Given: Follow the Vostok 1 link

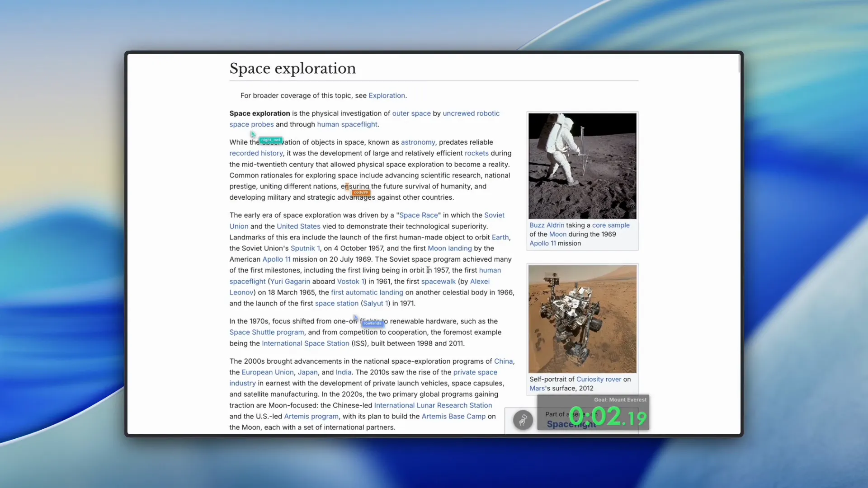Looking at the screenshot, I should coord(350,282).
